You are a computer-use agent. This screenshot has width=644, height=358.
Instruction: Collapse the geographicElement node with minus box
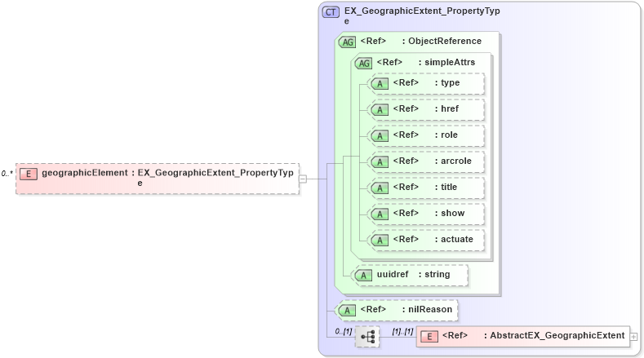(303, 179)
